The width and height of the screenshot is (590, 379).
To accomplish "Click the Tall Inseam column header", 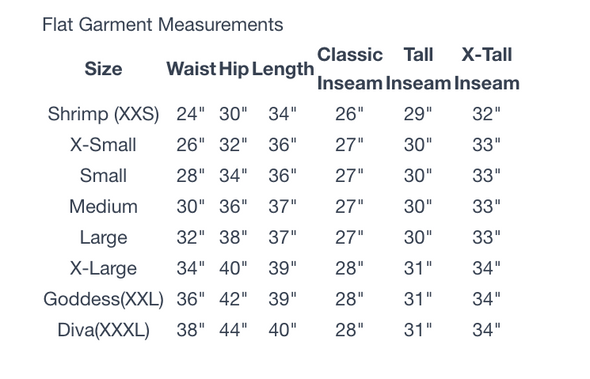I will [418, 69].
